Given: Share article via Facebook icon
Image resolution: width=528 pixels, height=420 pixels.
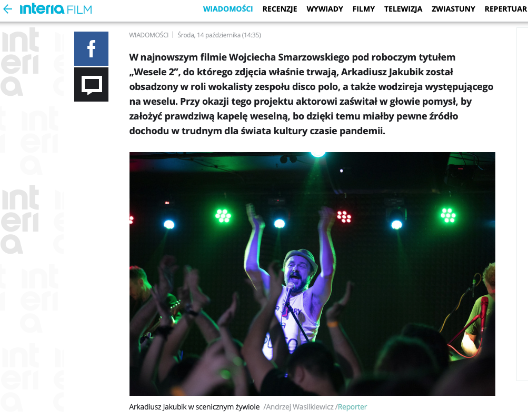Looking at the screenshot, I should point(91,48).
